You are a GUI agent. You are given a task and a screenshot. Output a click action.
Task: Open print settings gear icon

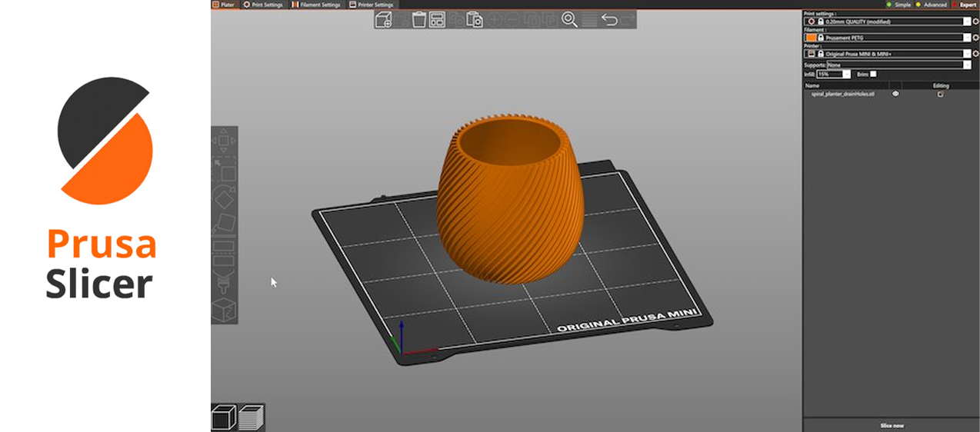point(975,22)
